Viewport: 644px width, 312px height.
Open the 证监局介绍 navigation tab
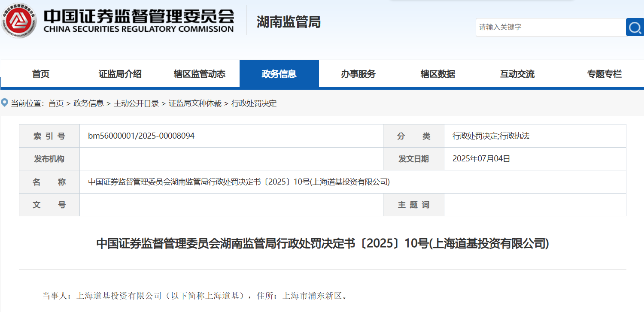120,74
